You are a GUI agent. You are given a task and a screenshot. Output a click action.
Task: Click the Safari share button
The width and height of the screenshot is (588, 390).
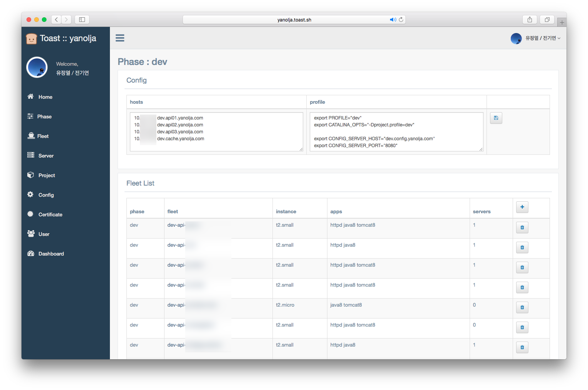[x=530, y=20]
